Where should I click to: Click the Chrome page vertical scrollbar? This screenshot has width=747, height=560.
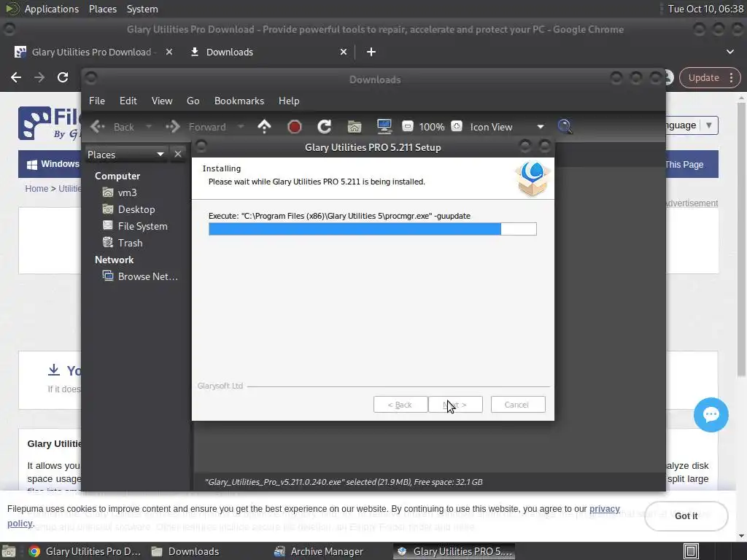[741, 238]
